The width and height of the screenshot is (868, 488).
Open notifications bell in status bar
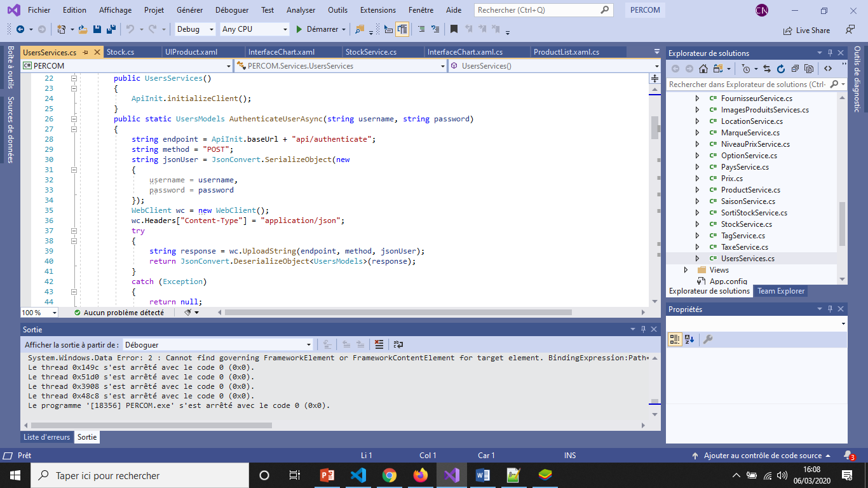[848, 456]
